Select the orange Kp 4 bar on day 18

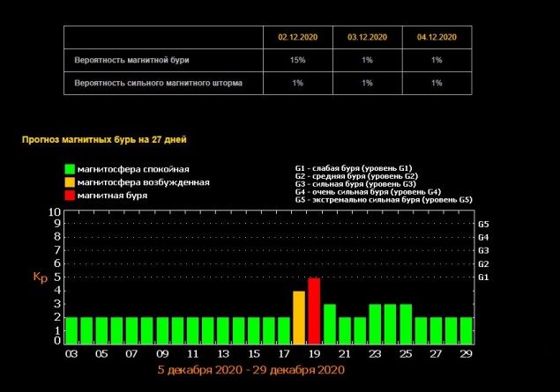[x=299, y=317]
